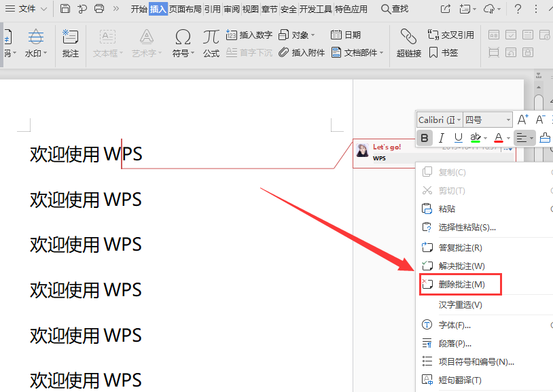This screenshot has width=553, height=392.
Task: Insert a 超链接 hyperlink
Action: click(409, 43)
